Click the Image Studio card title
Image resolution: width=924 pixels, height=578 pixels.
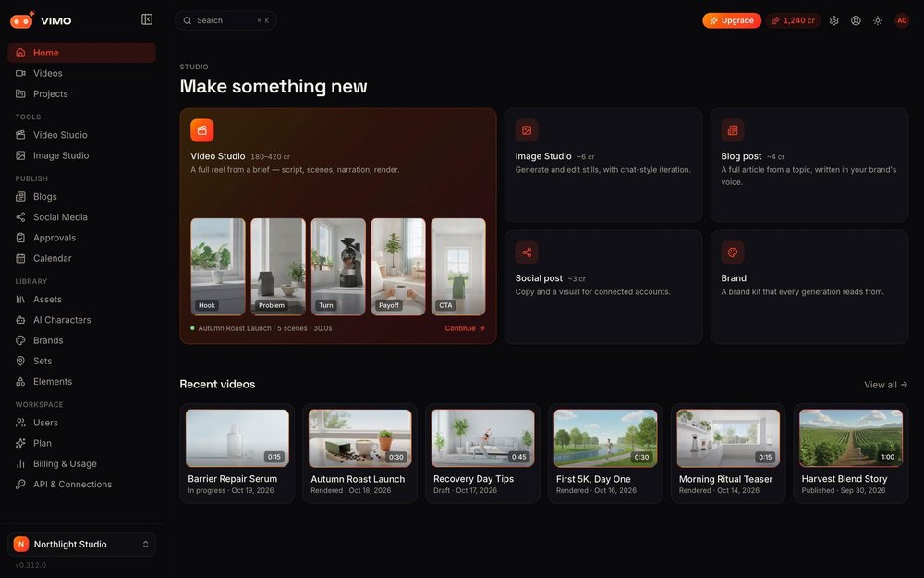tap(543, 156)
